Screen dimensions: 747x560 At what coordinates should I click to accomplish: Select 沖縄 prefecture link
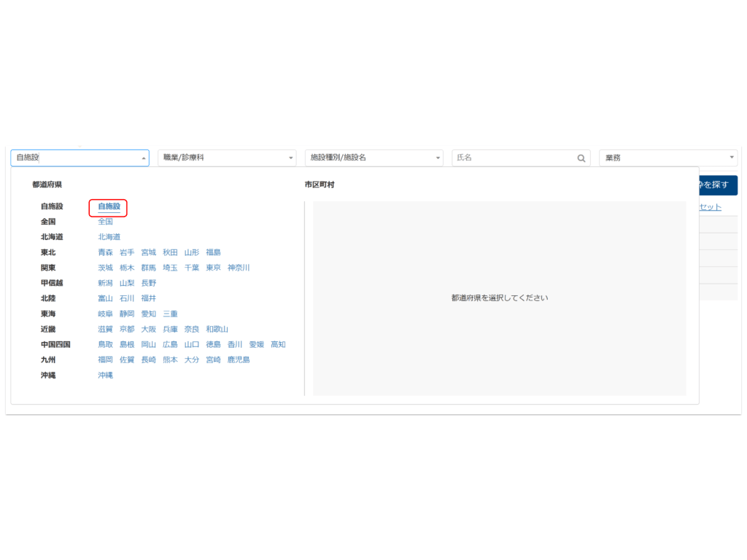(106, 376)
